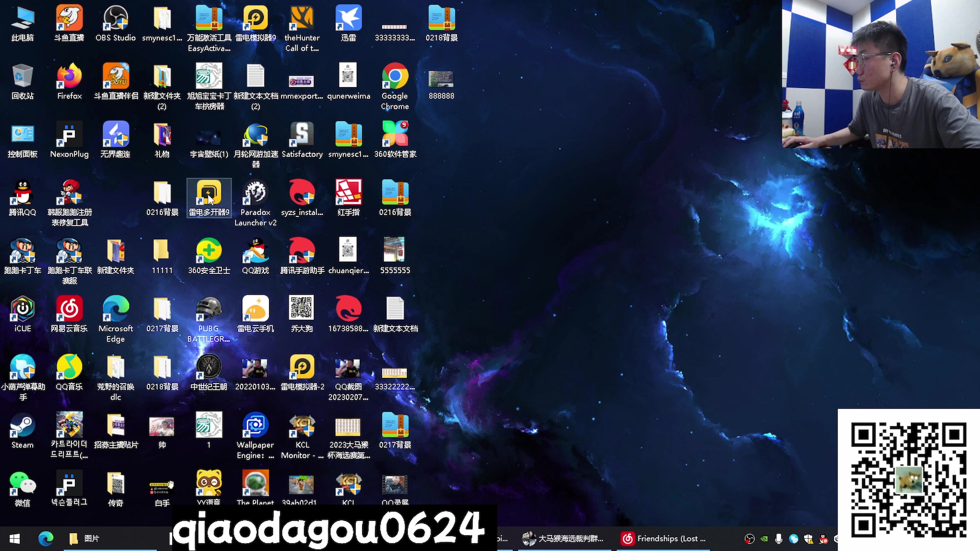Select the 888888 image thumbnail
This screenshot has height=551, width=980.
coord(441,80)
